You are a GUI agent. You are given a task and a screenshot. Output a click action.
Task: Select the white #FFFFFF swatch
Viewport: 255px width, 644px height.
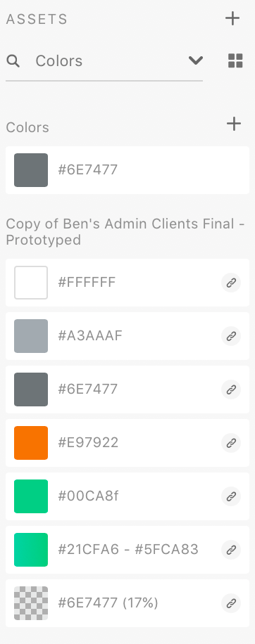pyautogui.click(x=31, y=283)
